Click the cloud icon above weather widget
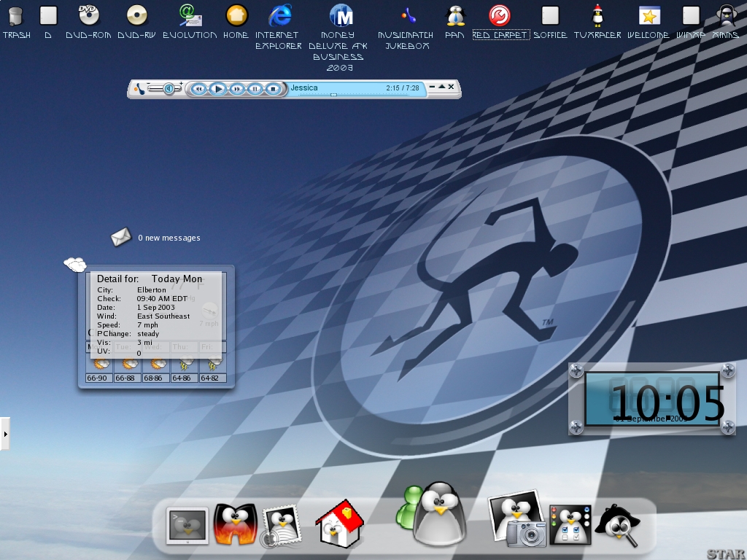747x560 pixels. (75, 264)
